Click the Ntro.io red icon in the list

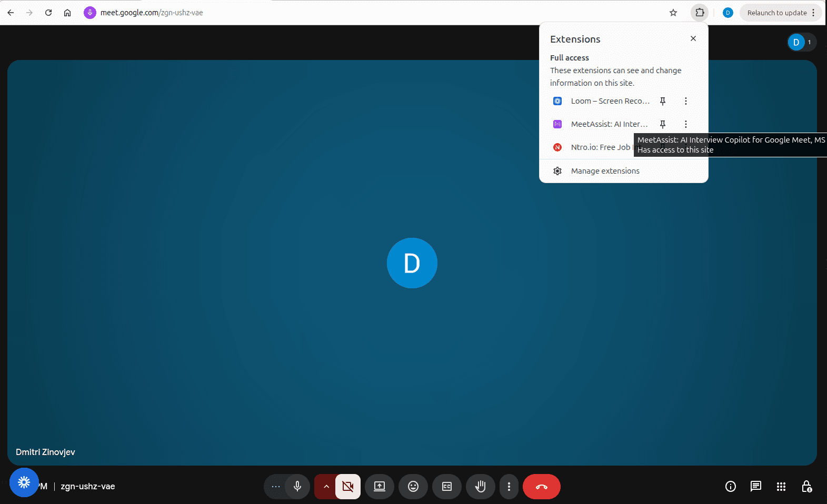point(557,147)
